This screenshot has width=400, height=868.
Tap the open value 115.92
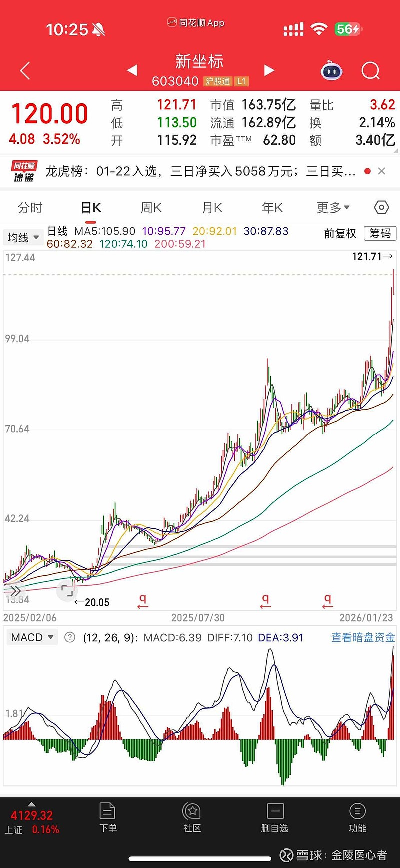(177, 140)
